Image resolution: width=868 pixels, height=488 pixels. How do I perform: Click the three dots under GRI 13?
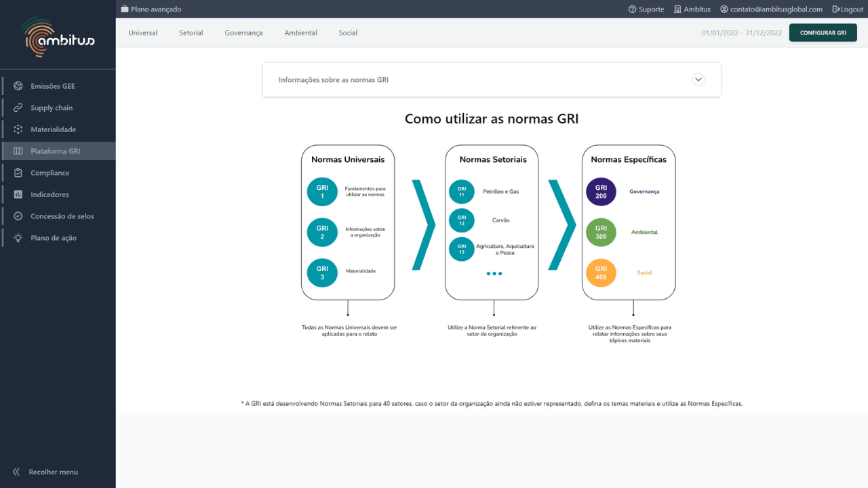[494, 274]
